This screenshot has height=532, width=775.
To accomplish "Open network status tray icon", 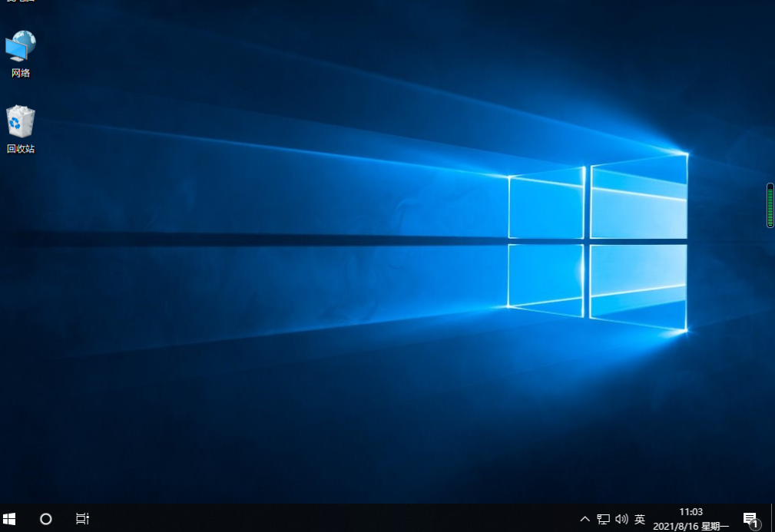I will tap(603, 519).
